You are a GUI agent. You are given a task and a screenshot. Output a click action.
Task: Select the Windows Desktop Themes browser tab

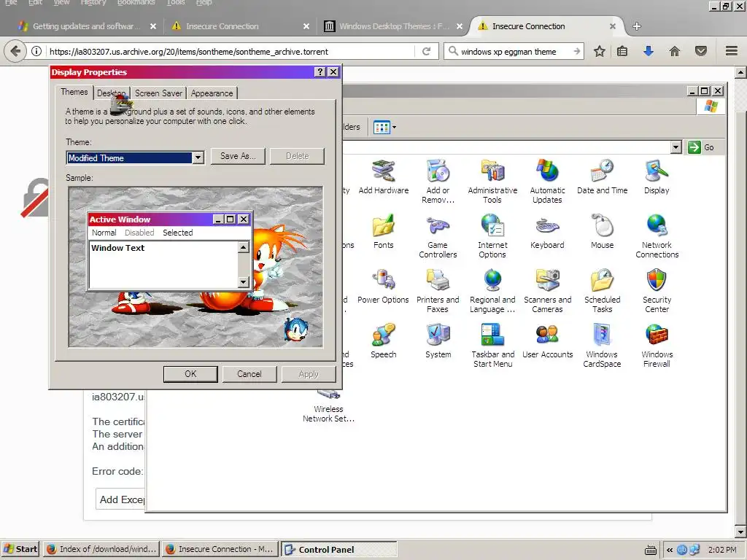393,26
